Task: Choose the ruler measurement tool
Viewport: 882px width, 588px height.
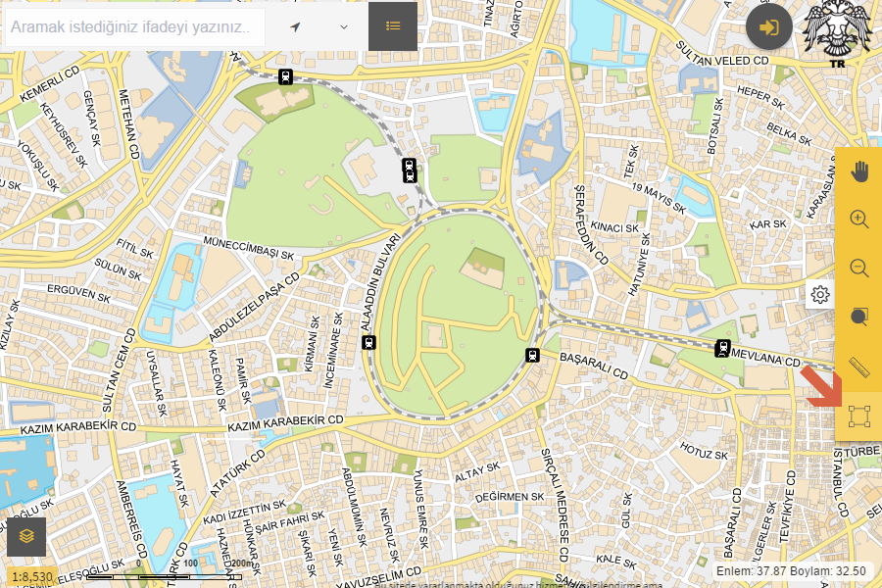Action: coord(859,367)
